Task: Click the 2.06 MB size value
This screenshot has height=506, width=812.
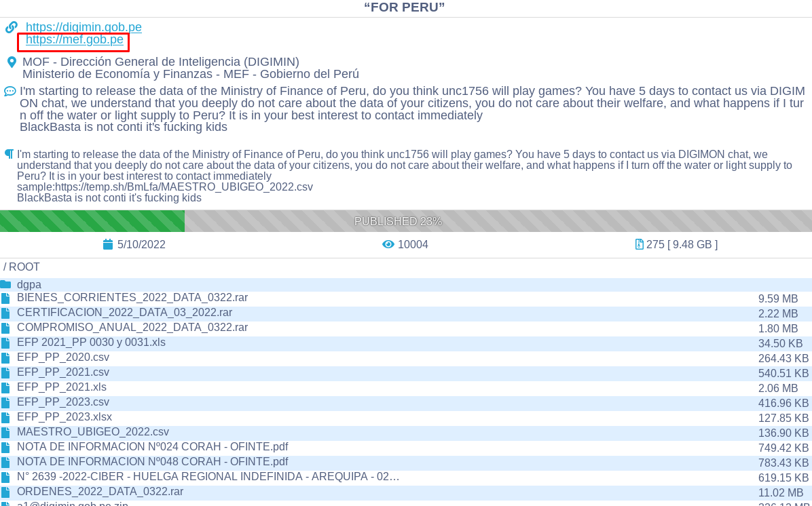Action: 778,389
